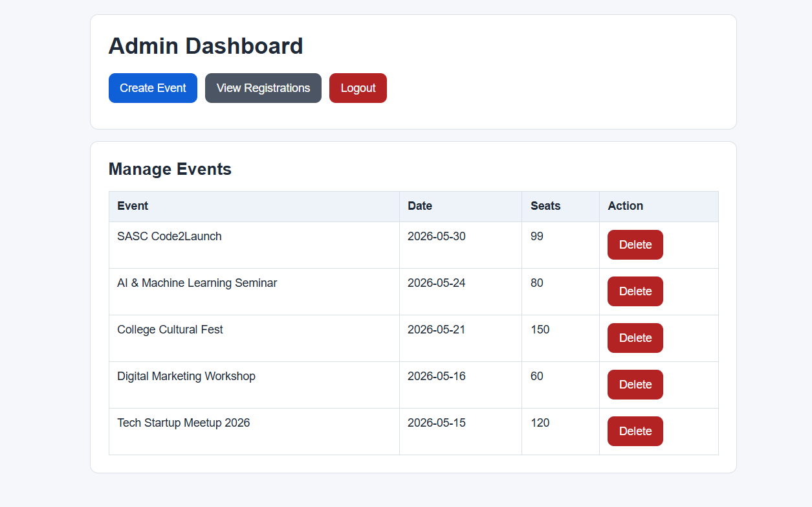Click the date 2026-05-30
The image size is (812, 507).
pyautogui.click(x=437, y=236)
